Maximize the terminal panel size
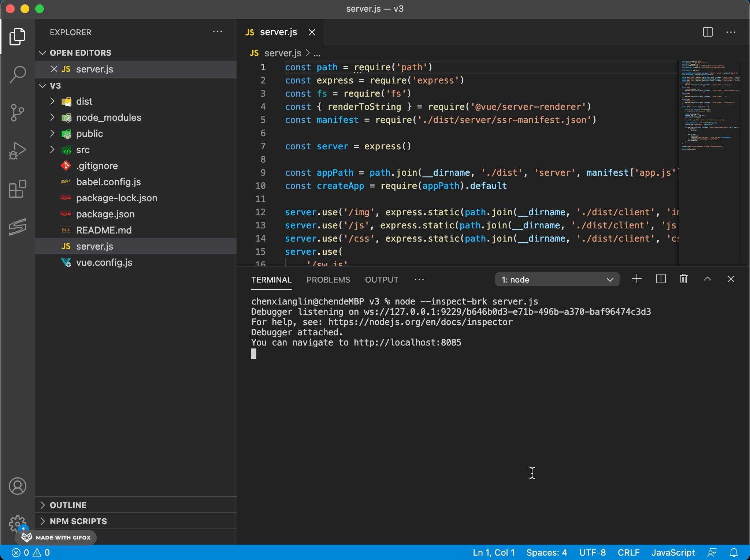Screen dimensions: 750x560 [707, 279]
